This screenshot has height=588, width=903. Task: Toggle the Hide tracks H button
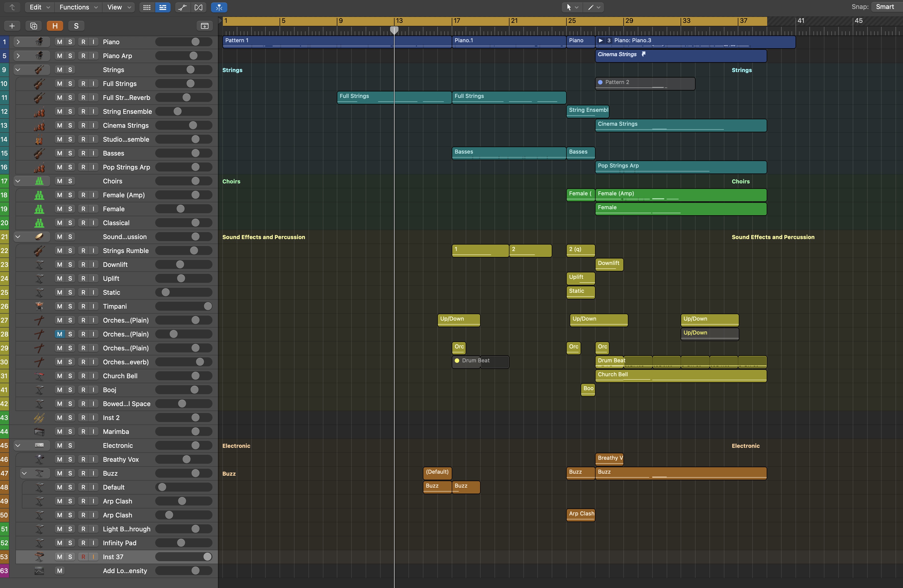pyautogui.click(x=55, y=26)
